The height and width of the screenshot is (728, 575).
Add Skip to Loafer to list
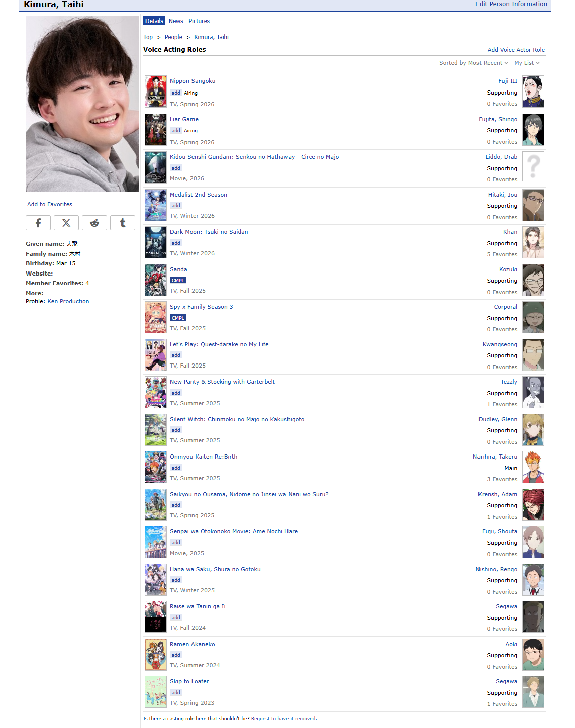coord(176,693)
